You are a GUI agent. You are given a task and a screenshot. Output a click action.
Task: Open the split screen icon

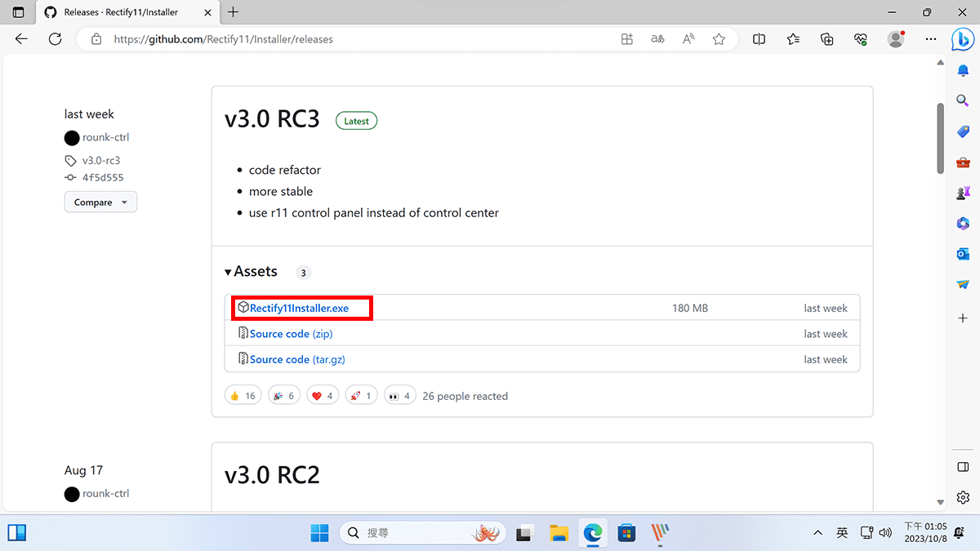pyautogui.click(x=759, y=39)
